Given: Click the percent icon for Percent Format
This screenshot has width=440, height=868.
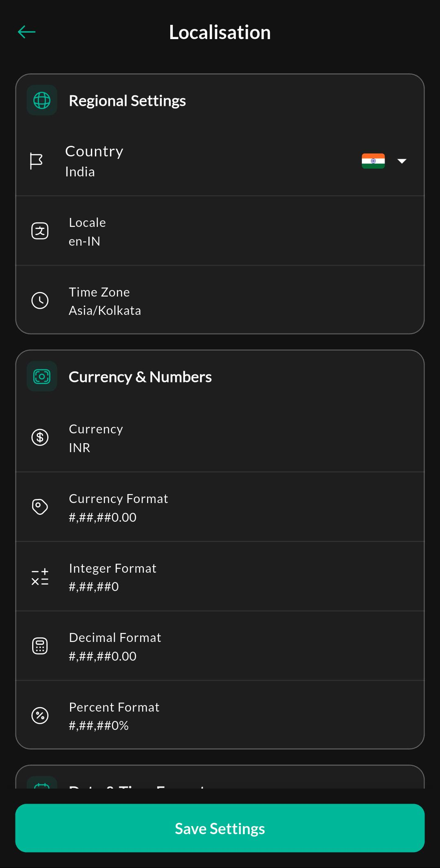Looking at the screenshot, I should (40, 716).
